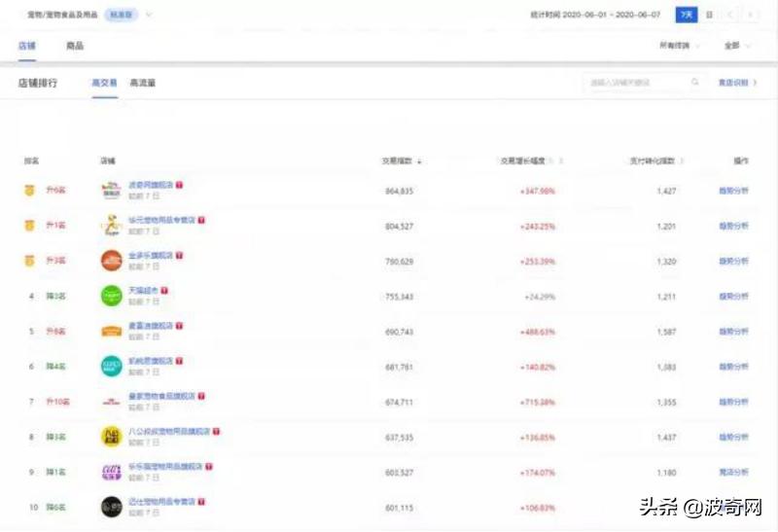Click the gold medal icon for rank 1
The width and height of the screenshot is (778, 532).
click(30, 190)
